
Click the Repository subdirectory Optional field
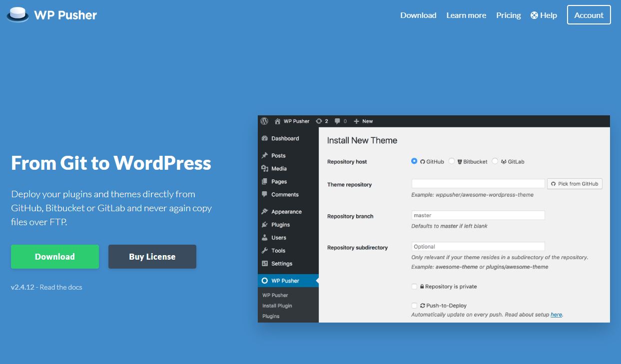point(478,247)
